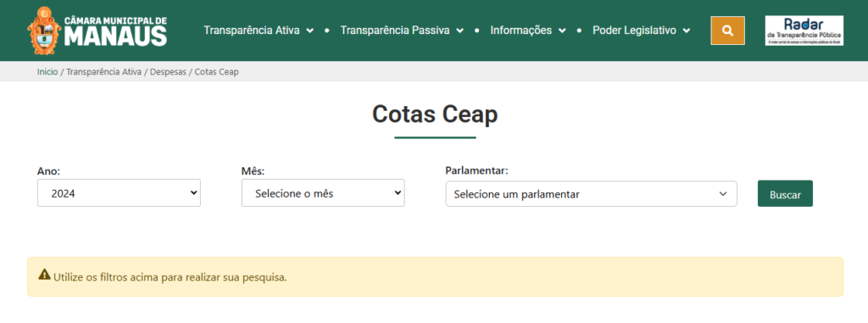Open the Poder Legislativo menu
This screenshot has height=323, width=868.
pos(634,31)
